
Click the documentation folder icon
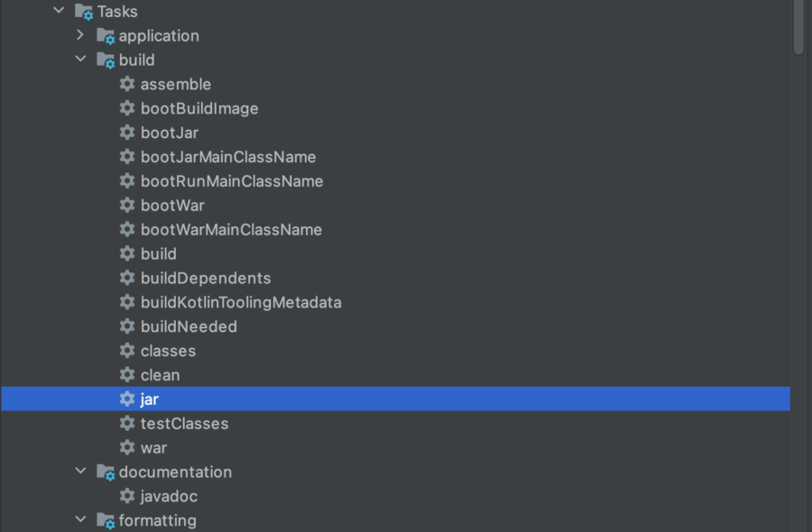pos(106,472)
